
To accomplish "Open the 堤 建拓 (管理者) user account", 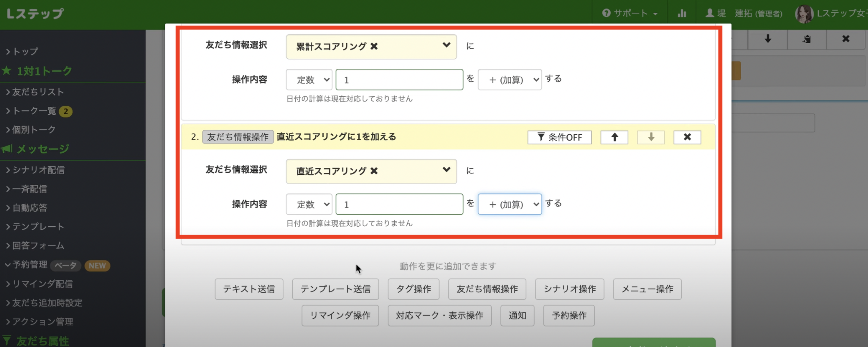I will [744, 13].
